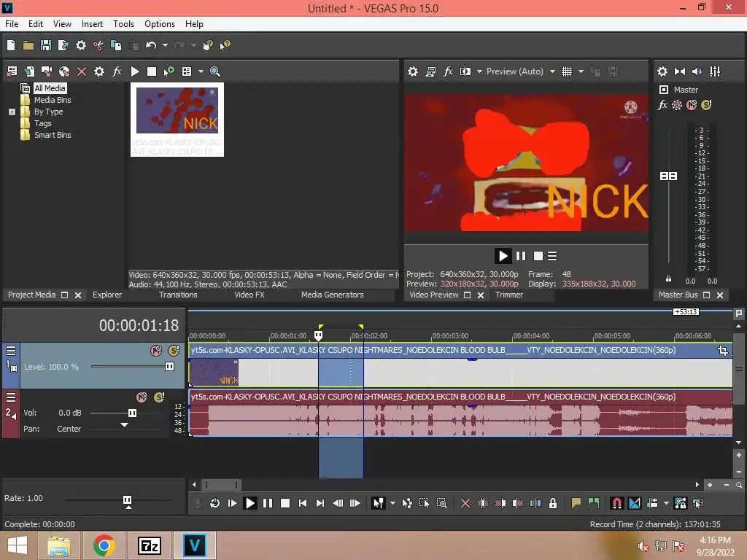Open Master Bus audio properties gear
The image size is (747, 560).
click(662, 71)
